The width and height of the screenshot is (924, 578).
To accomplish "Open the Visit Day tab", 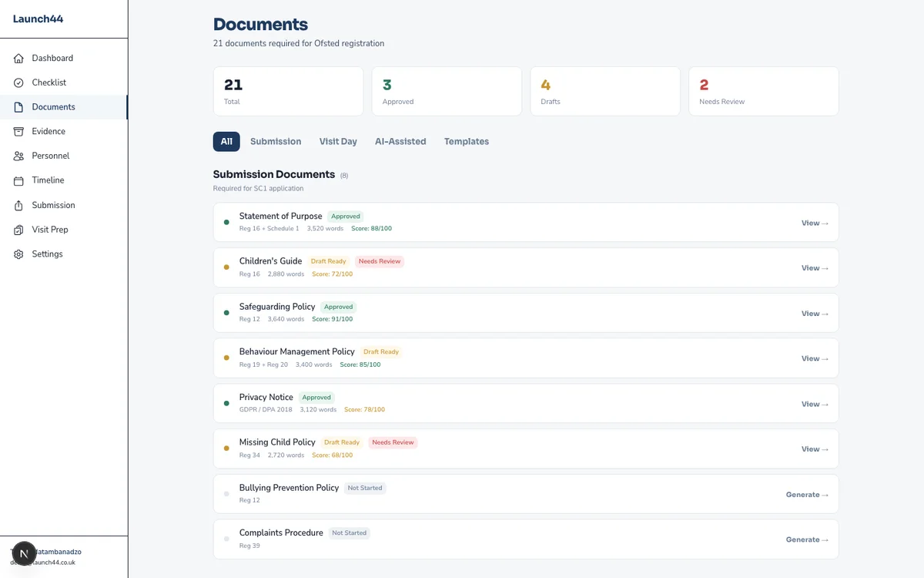I will [x=338, y=141].
